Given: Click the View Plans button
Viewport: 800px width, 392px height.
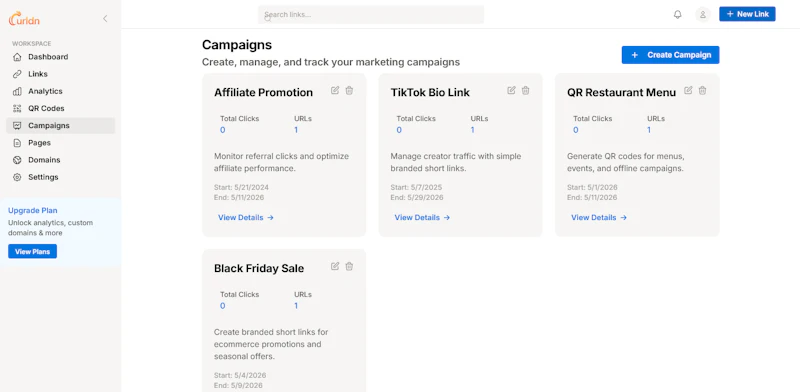Looking at the screenshot, I should click(33, 252).
